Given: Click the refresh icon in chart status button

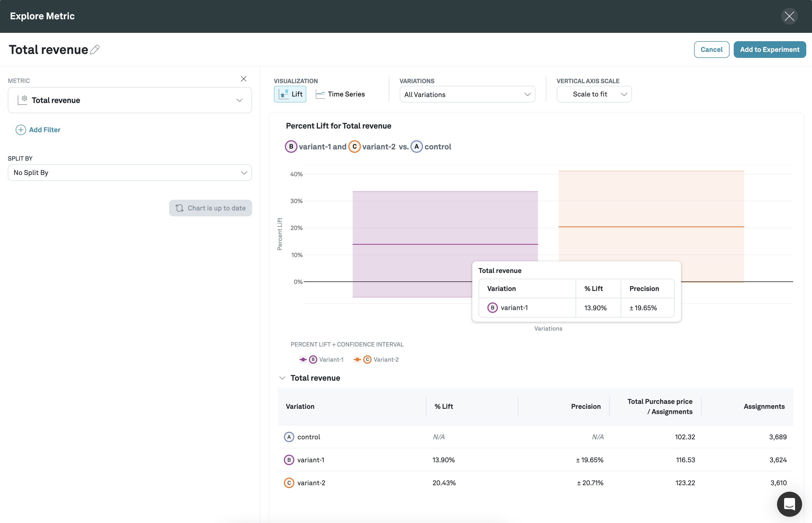Looking at the screenshot, I should tap(180, 208).
